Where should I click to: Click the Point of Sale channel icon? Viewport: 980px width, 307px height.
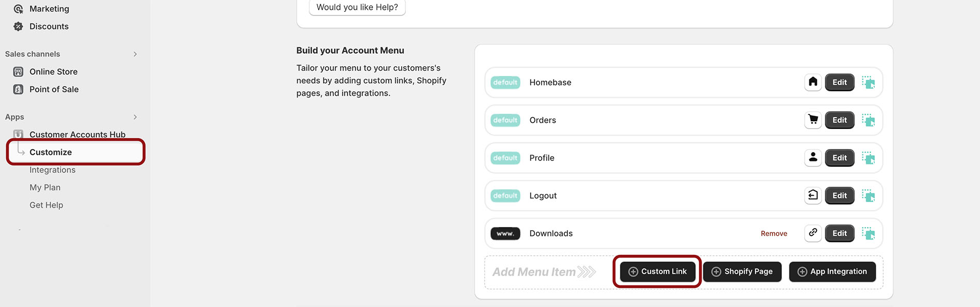[x=19, y=89]
